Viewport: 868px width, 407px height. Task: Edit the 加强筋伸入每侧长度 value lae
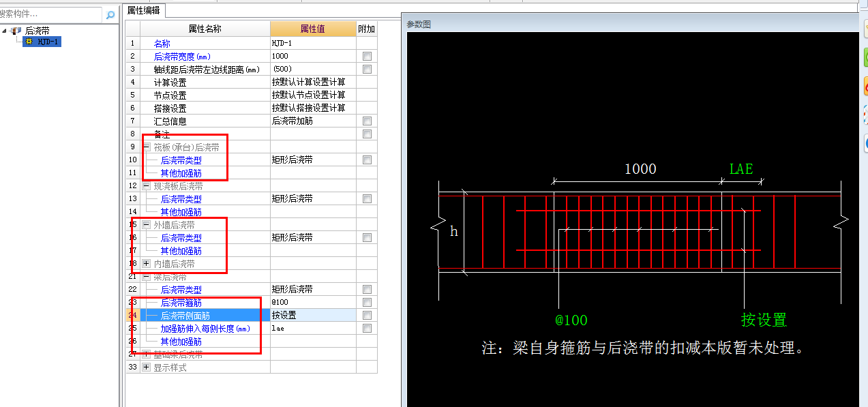[x=313, y=328]
